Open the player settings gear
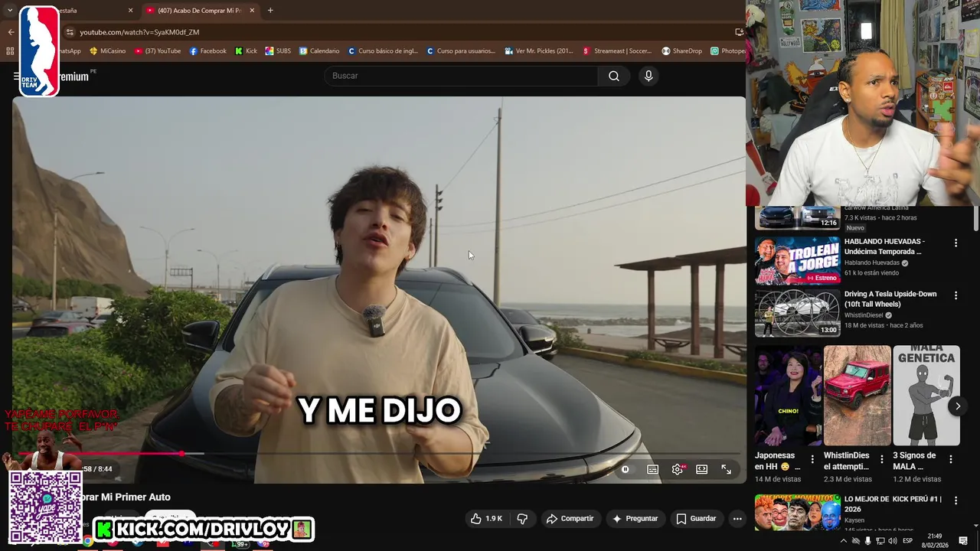Screen dimensions: 980x551 (678, 469)
